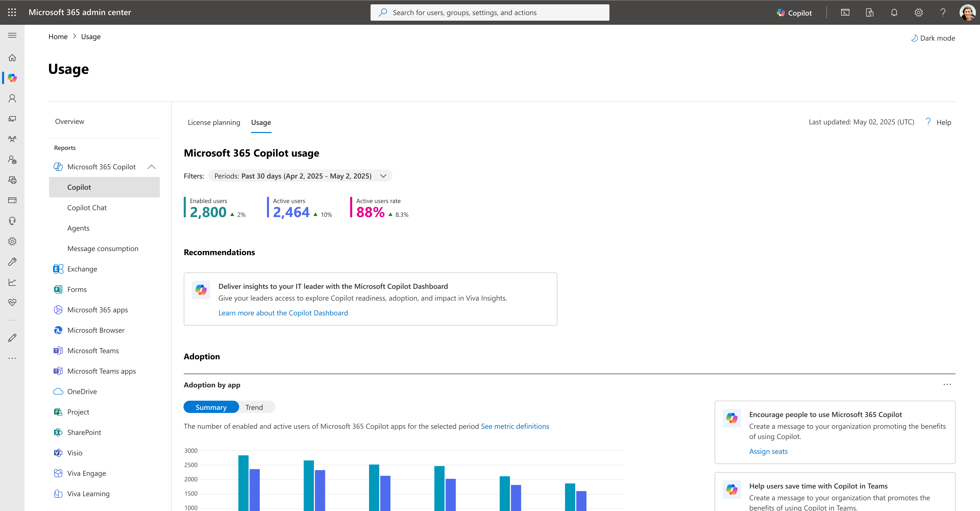The image size is (980, 511).
Task: Click the admin center search box
Action: pyautogui.click(x=490, y=13)
